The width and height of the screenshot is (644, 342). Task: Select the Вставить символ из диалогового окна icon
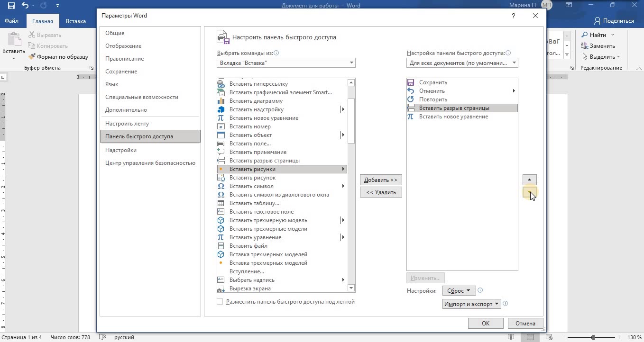click(221, 195)
